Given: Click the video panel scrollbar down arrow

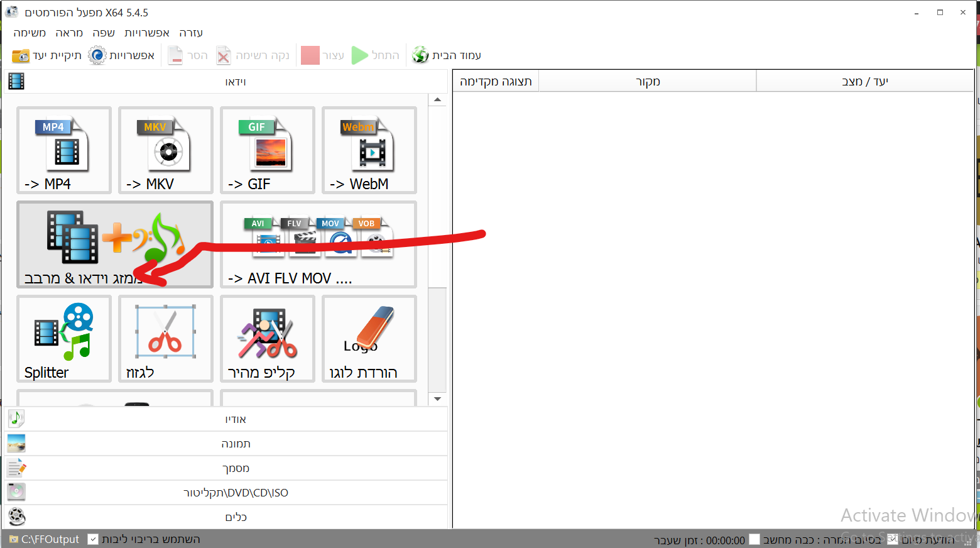Looking at the screenshot, I should point(437,398).
